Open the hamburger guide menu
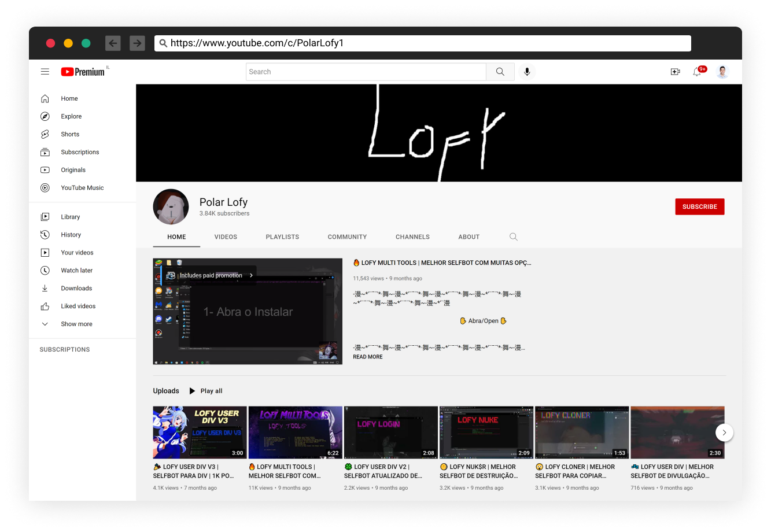This screenshot has width=771, height=532. pos(45,72)
